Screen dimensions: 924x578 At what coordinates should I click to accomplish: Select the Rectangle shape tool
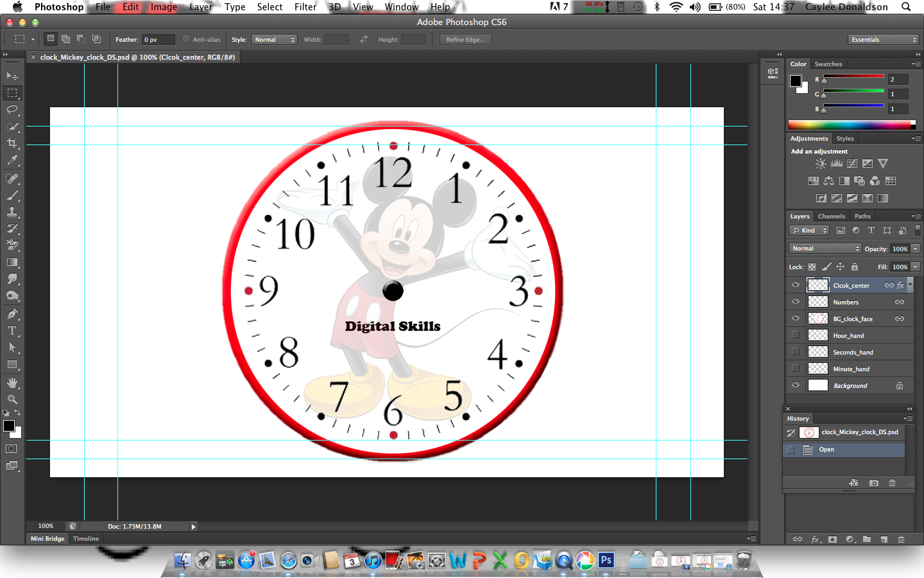pos(12,364)
